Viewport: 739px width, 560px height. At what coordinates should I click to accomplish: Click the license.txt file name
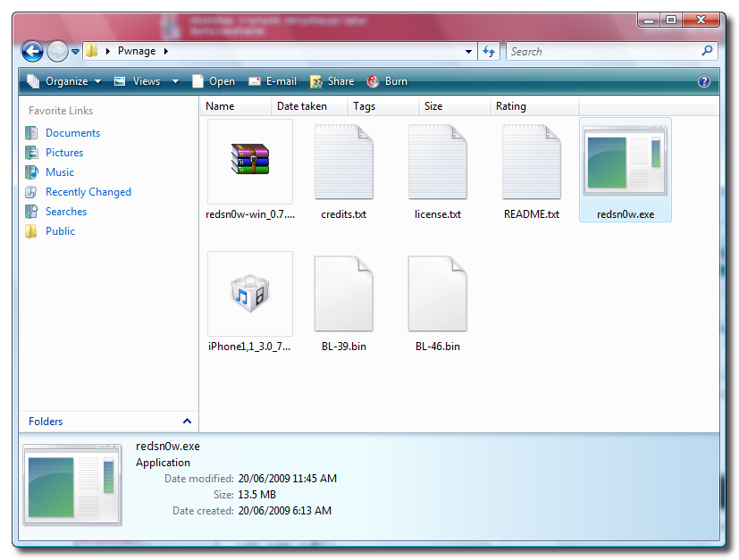(x=437, y=214)
